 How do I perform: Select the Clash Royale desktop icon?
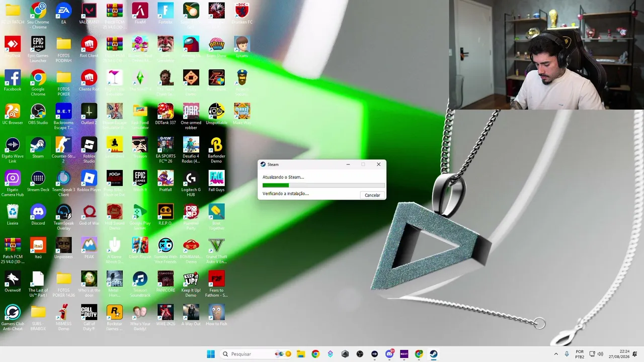click(x=140, y=248)
